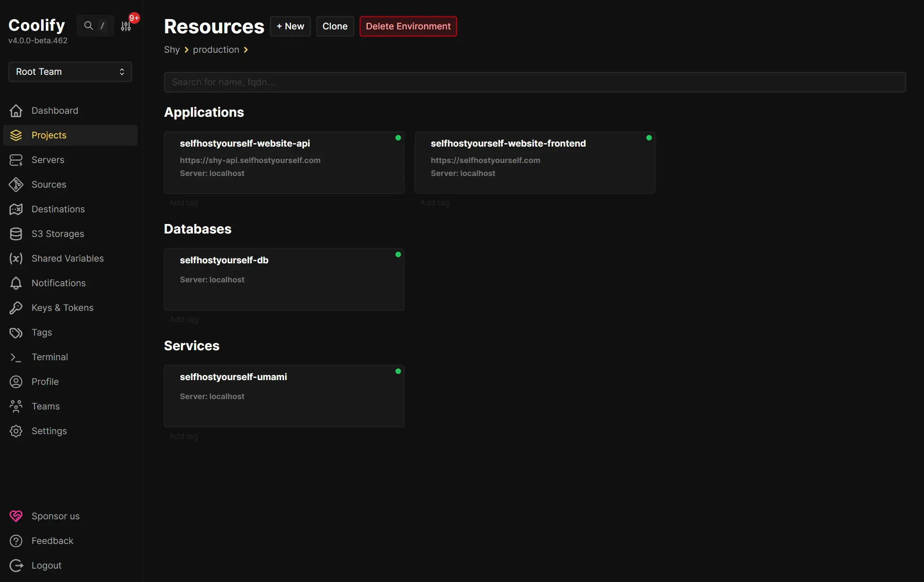Open Shared Variables menu item

point(67,259)
